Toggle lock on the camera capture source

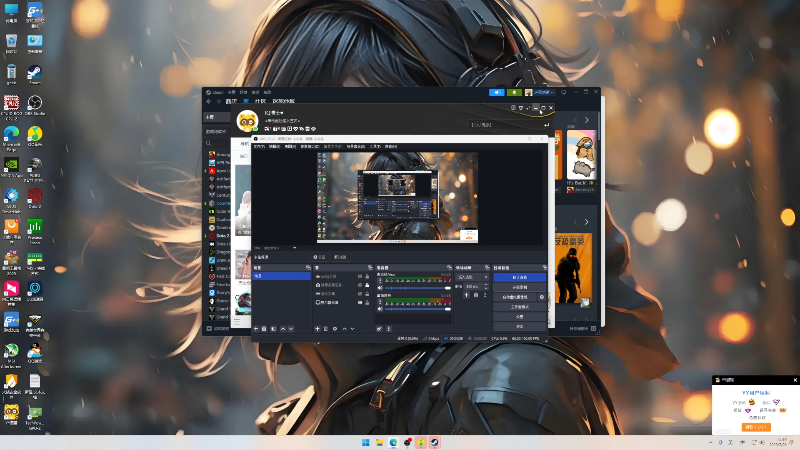(x=367, y=285)
